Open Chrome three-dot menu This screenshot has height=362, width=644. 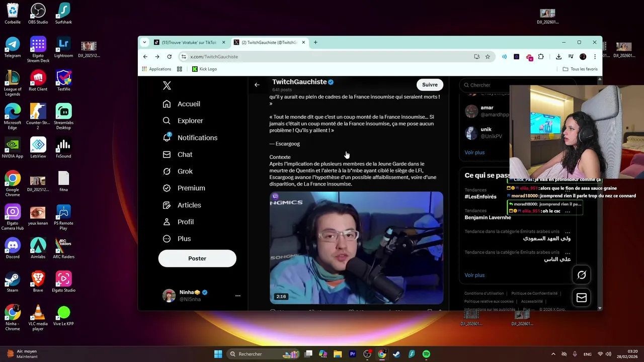(595, 57)
